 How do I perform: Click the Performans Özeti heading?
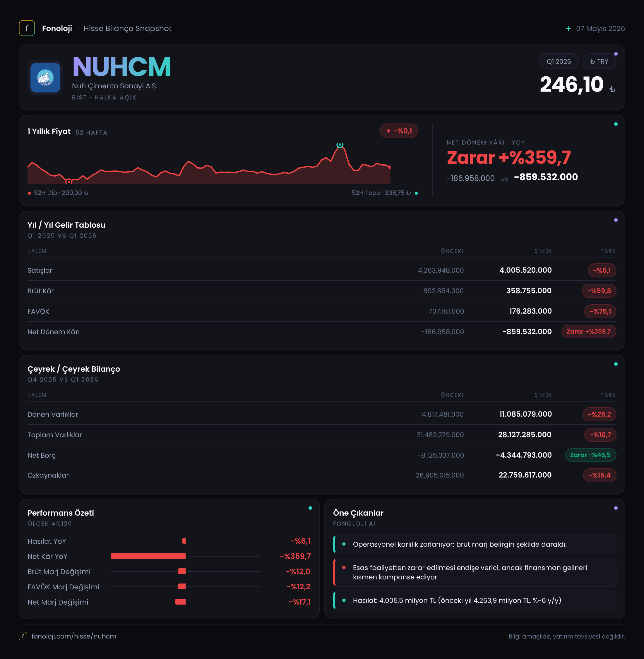(61, 513)
